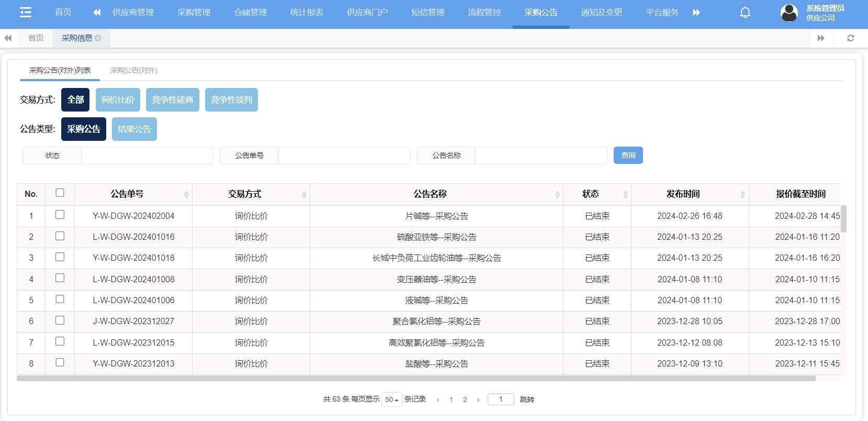Open notifications bell icon

(x=745, y=13)
